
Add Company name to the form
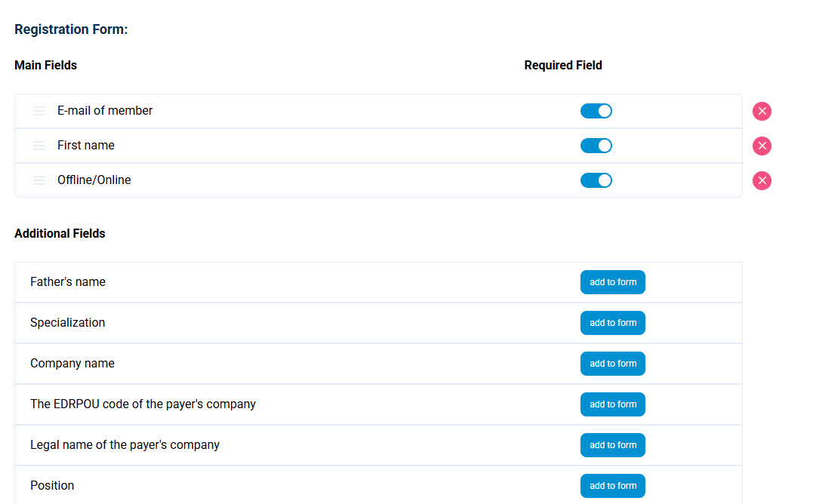(612, 364)
